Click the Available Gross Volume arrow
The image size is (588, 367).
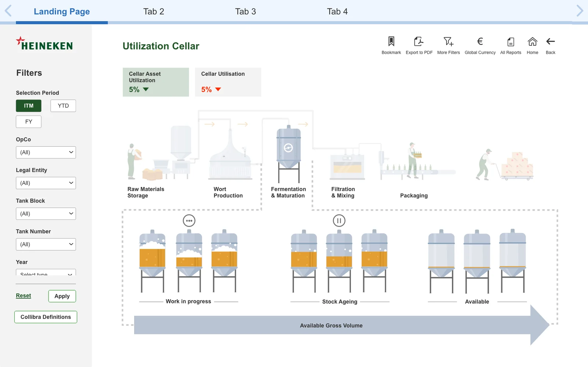click(x=341, y=325)
